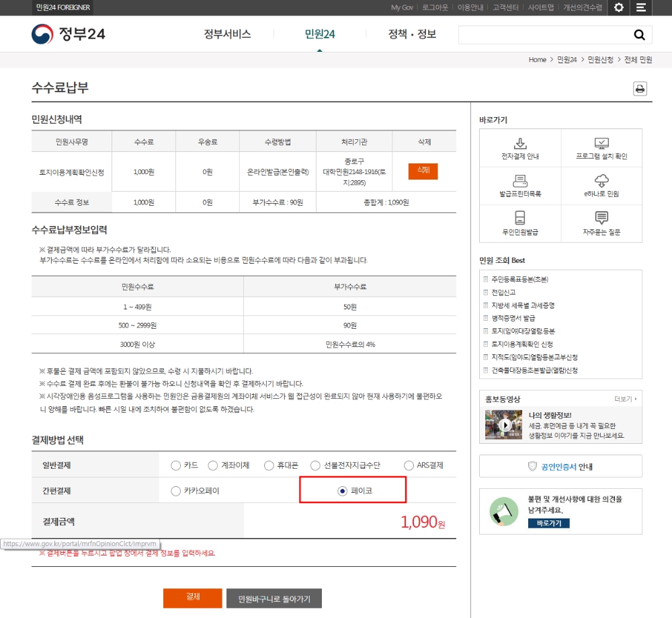Open 무인민원발급 kiosk icon
The image size is (672, 618).
tap(519, 218)
